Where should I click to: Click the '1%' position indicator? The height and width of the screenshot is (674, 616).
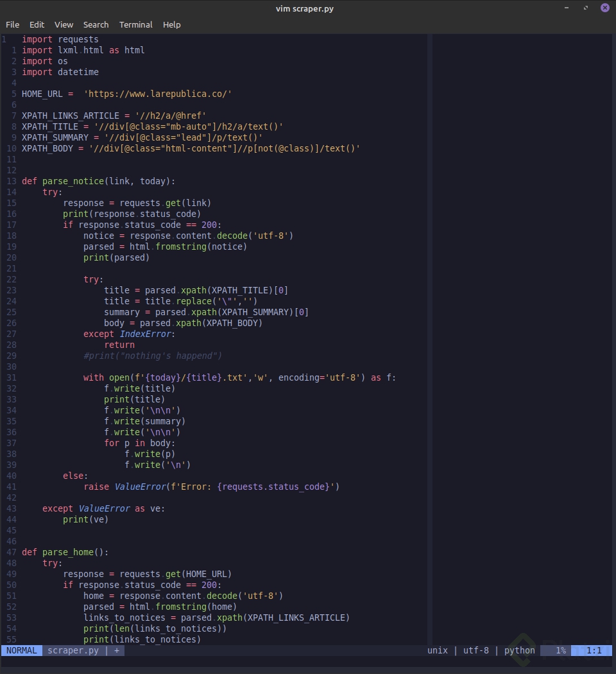pos(561,650)
